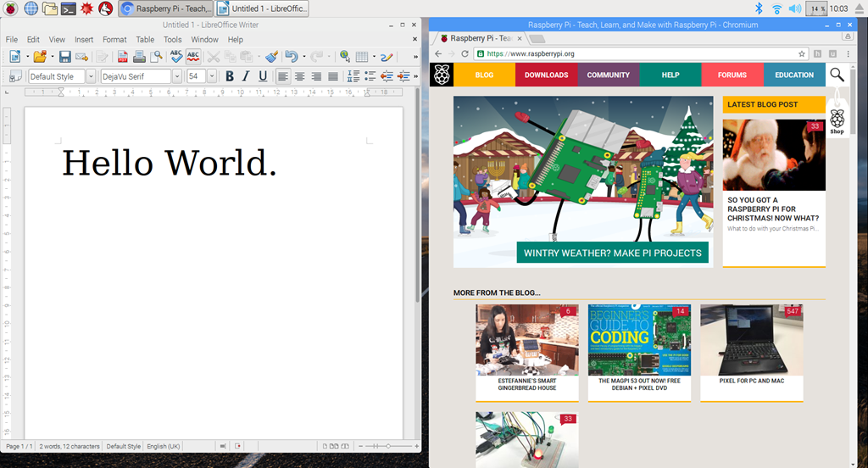868x468 pixels.
Task: Click the website search magnifier icon
Action: (x=837, y=75)
